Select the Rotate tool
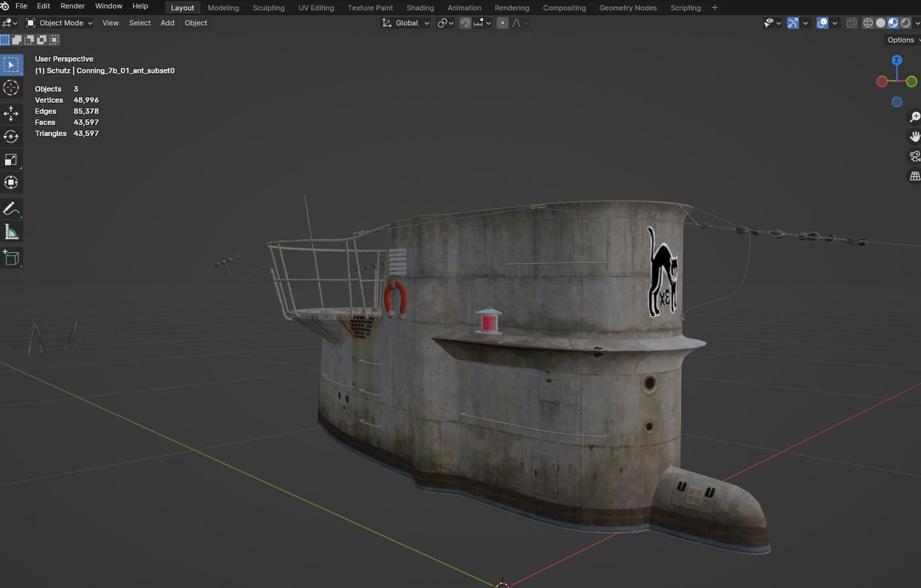 point(11,137)
